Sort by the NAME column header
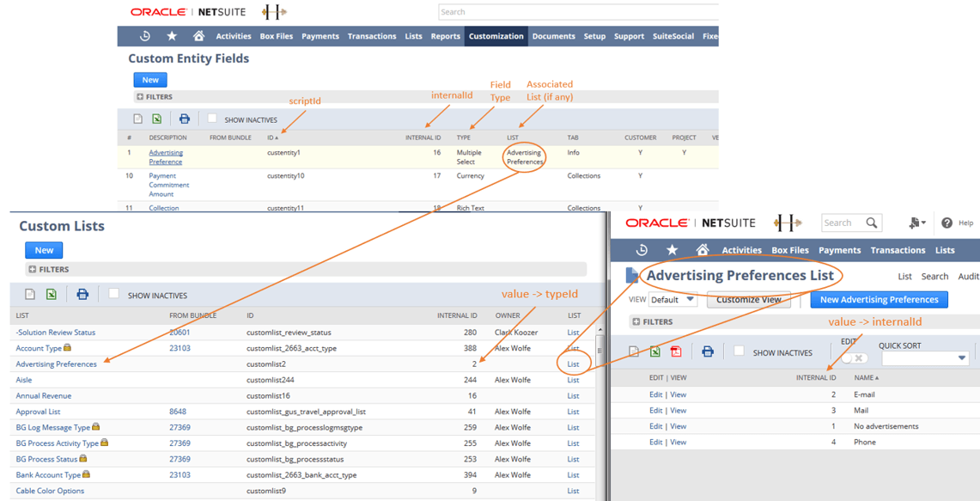Image resolution: width=980 pixels, height=501 pixels. pos(863,376)
